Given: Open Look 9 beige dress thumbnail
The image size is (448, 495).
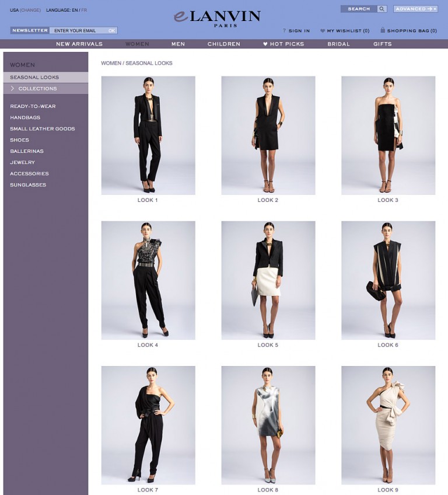Looking at the screenshot, I should click(x=388, y=425).
